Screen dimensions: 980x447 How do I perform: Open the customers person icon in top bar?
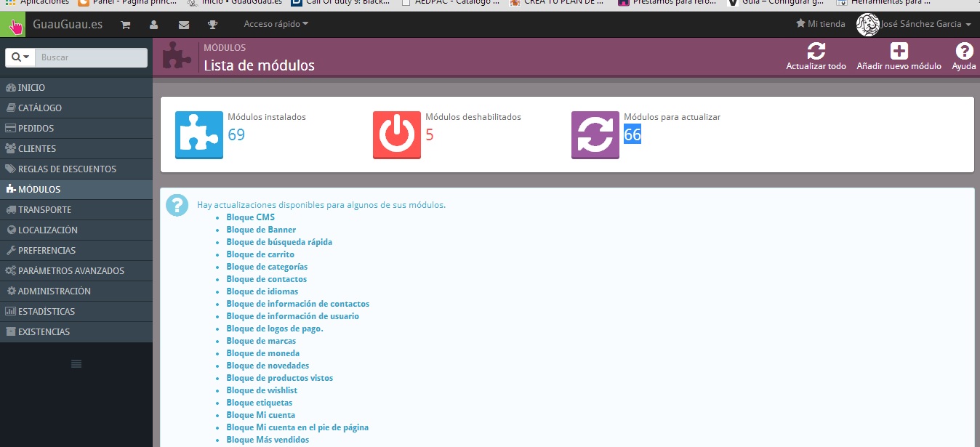(x=154, y=25)
